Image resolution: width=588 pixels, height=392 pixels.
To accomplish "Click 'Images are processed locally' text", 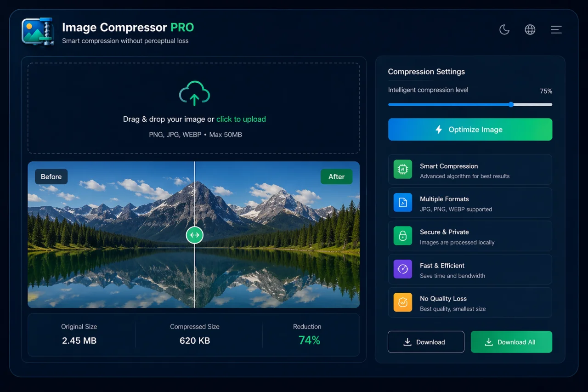I will click(457, 242).
